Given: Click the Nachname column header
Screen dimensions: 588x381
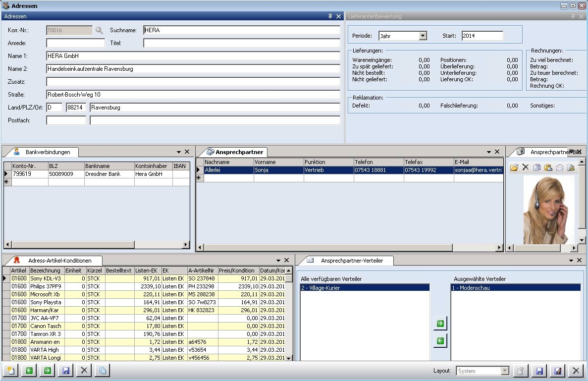Looking at the screenshot, I should tap(229, 162).
